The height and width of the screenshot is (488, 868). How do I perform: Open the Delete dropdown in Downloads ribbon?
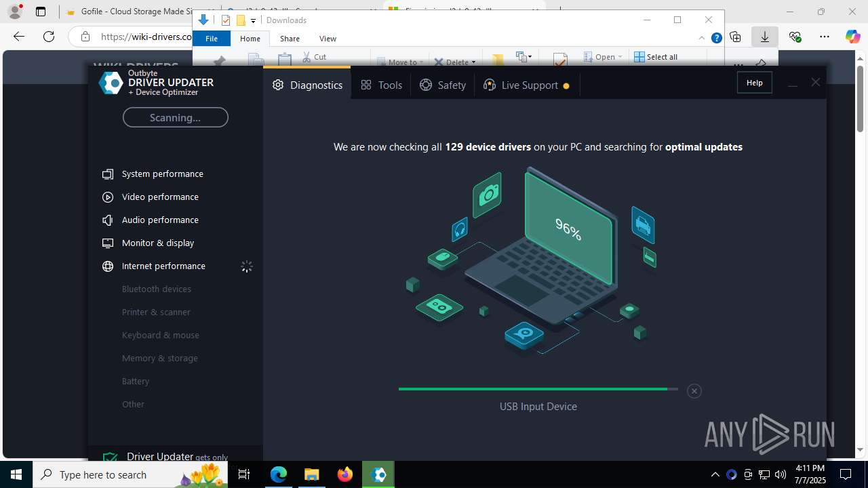pos(473,62)
